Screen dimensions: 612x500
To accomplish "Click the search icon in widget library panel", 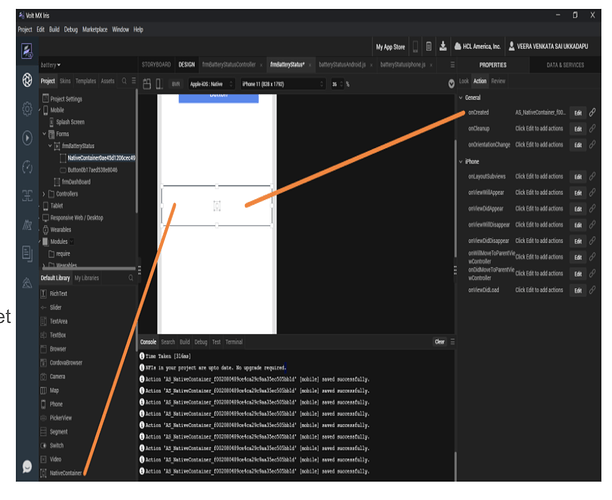I will (x=131, y=278).
